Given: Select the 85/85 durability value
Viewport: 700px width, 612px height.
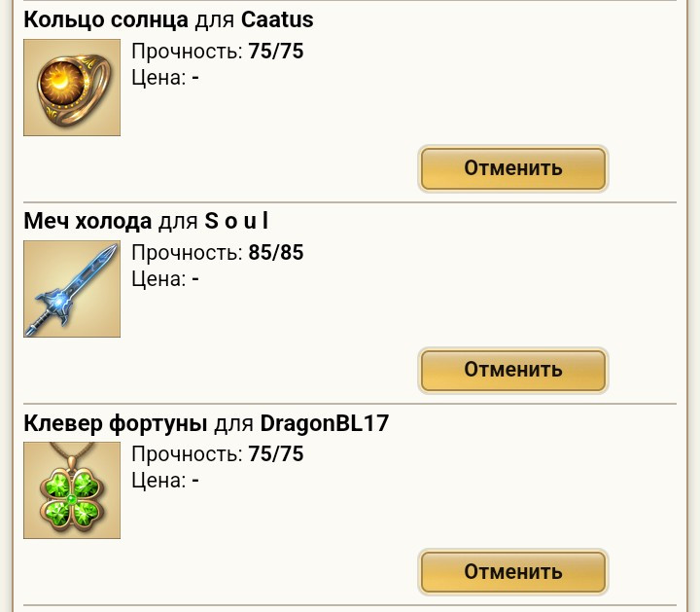Looking at the screenshot, I should [x=276, y=252].
